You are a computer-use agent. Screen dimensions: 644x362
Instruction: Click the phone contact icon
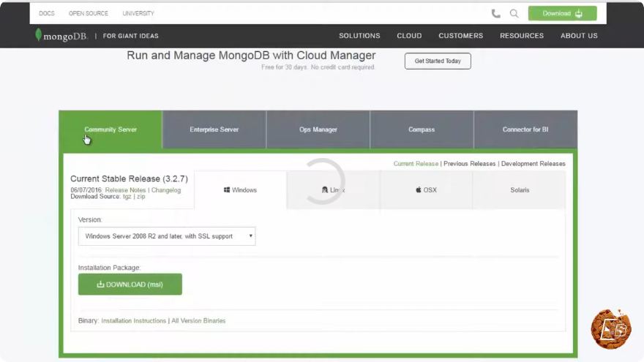pyautogui.click(x=495, y=14)
